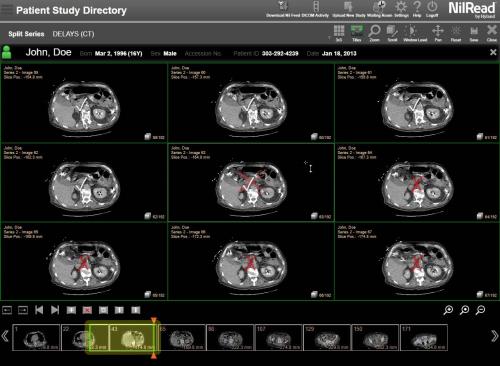500x366 pixels.
Task: Click the green left range boundary line
Action: [x=89, y=338]
